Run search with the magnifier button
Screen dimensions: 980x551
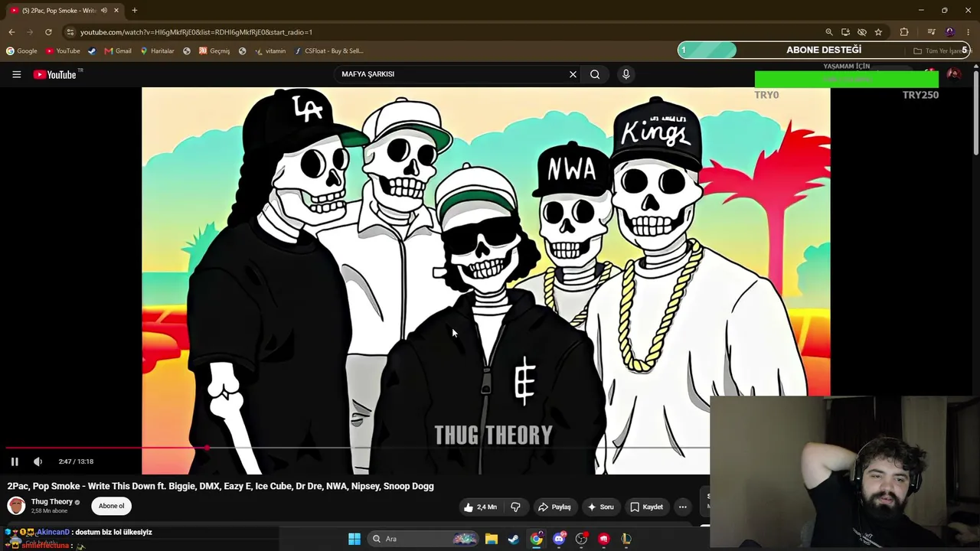click(x=595, y=74)
